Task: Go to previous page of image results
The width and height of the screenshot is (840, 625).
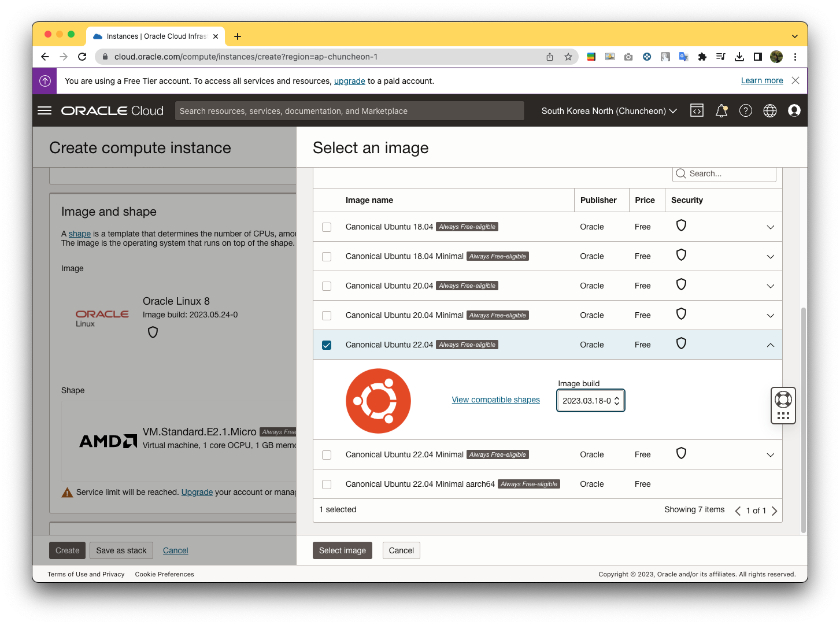Action: 738,511
